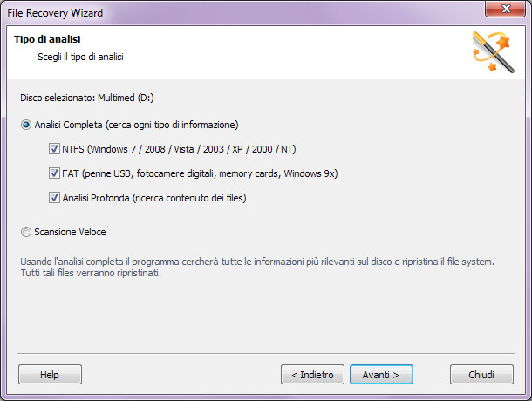
Task: Open Help for the wizard
Action: point(50,375)
